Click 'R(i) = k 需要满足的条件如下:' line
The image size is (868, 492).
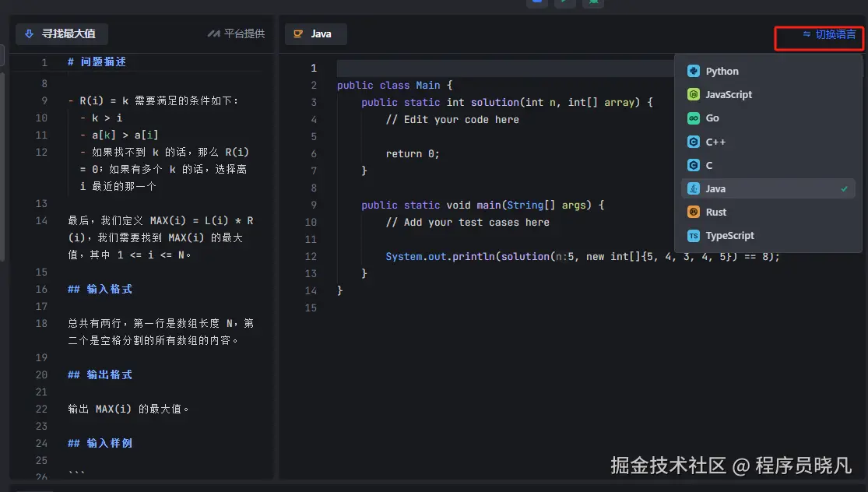pos(160,100)
